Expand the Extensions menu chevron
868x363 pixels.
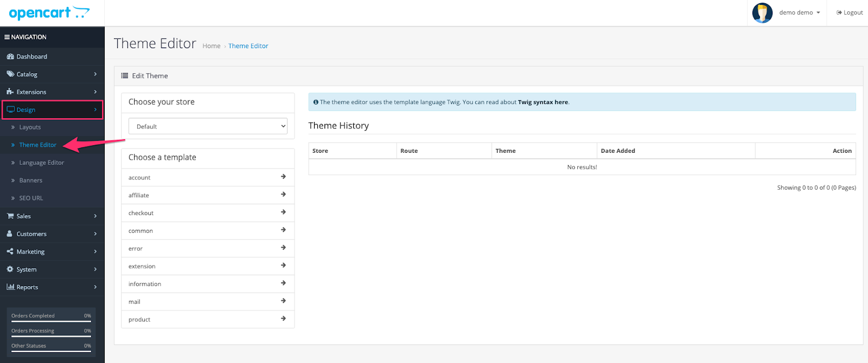95,92
